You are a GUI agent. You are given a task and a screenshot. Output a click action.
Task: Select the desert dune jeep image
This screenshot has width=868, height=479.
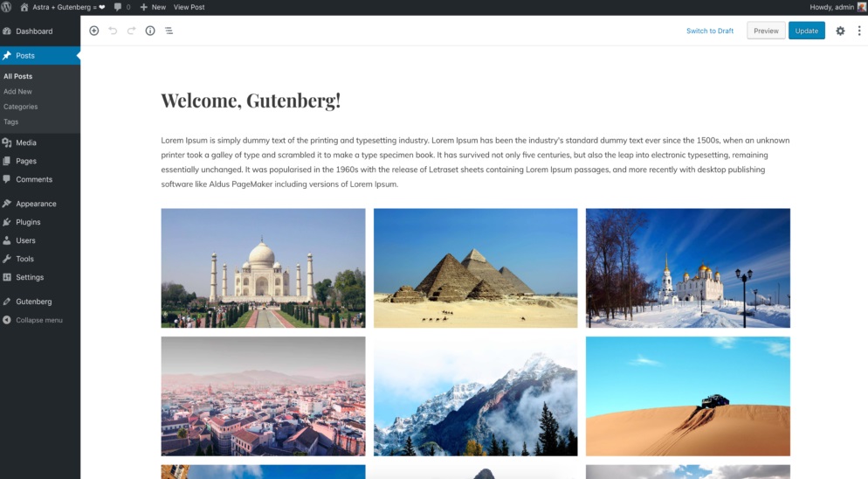point(688,396)
